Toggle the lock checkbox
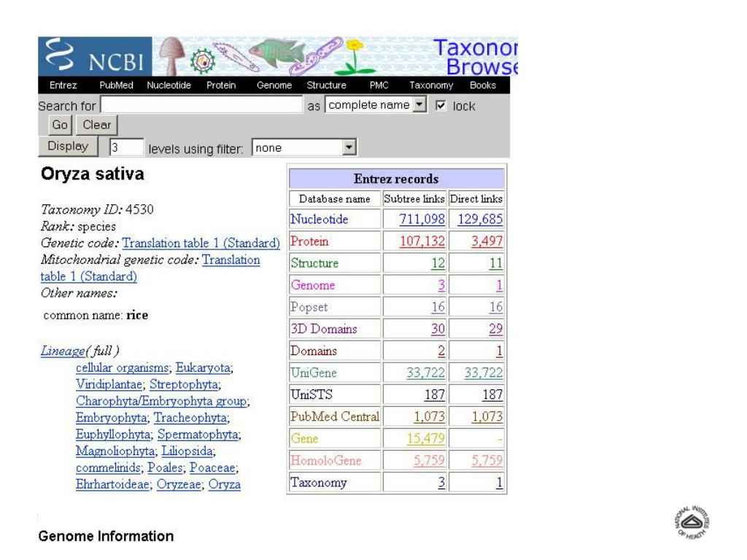Viewport: 747px width, 560px height. (441, 105)
